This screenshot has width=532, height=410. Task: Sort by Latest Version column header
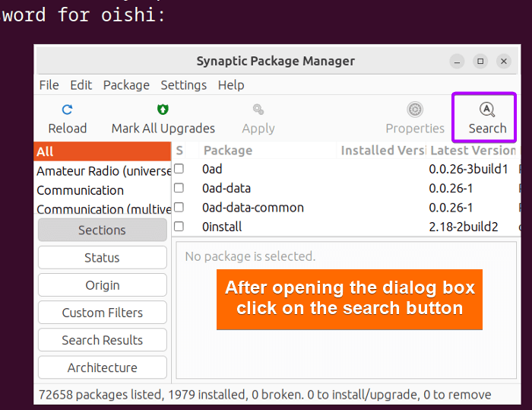coord(473,151)
